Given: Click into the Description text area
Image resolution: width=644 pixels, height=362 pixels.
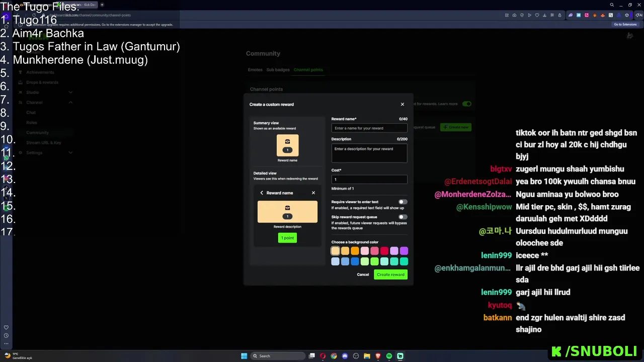Looking at the screenshot, I should pyautogui.click(x=369, y=153).
